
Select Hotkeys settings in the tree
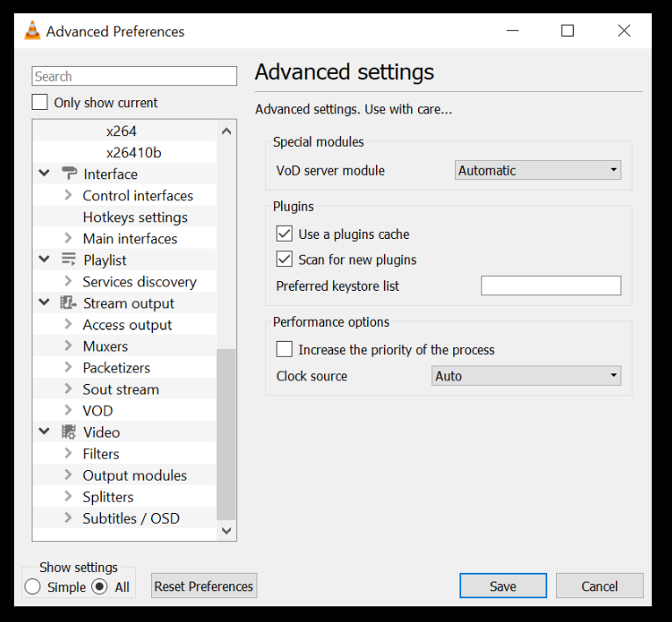[135, 217]
